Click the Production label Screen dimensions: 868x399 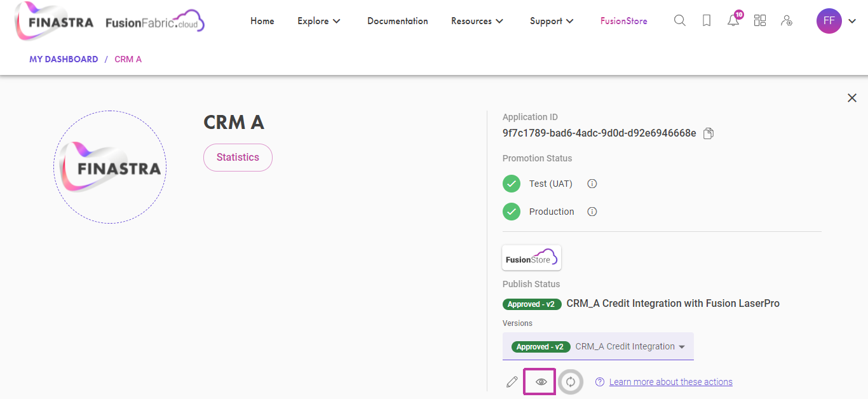(x=552, y=212)
